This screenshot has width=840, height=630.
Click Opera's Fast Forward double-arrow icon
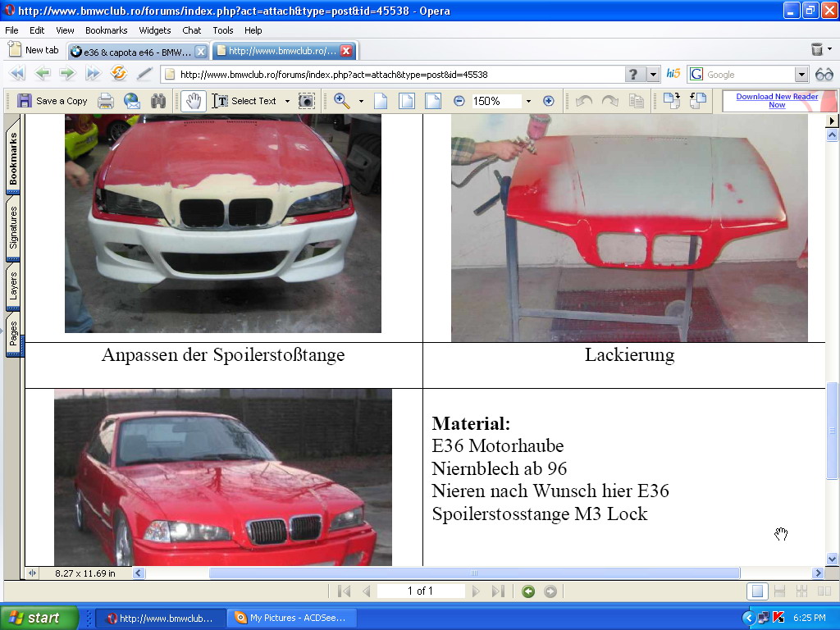click(94, 73)
